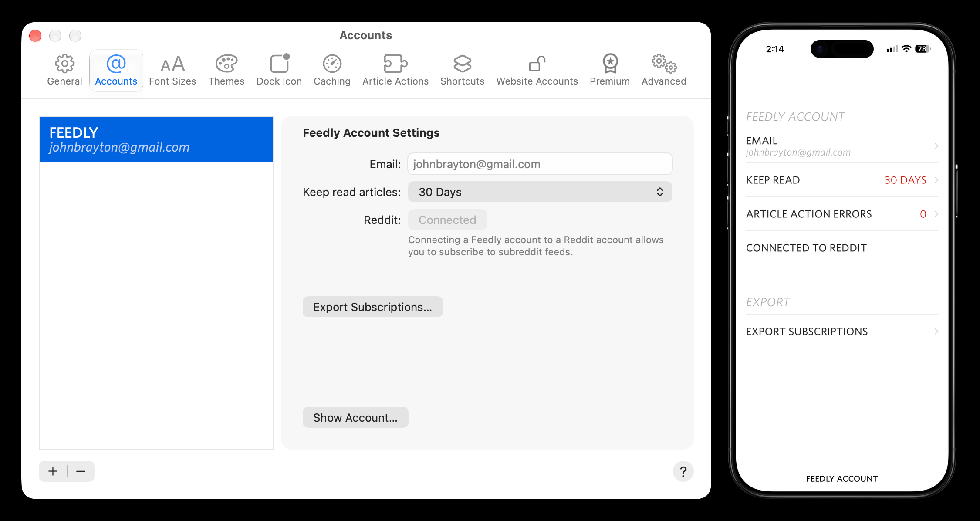Go to Article Actions settings
This screenshot has width=980, height=521.
click(x=395, y=71)
